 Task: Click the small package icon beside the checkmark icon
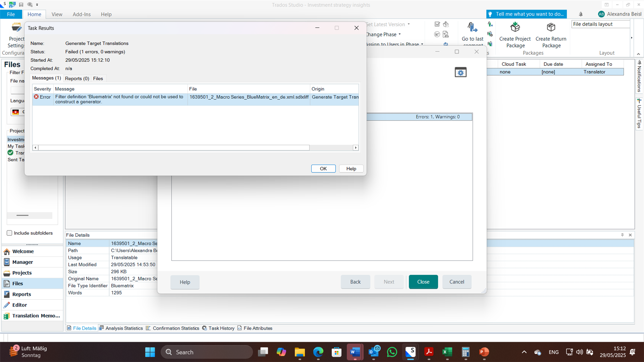point(446,24)
